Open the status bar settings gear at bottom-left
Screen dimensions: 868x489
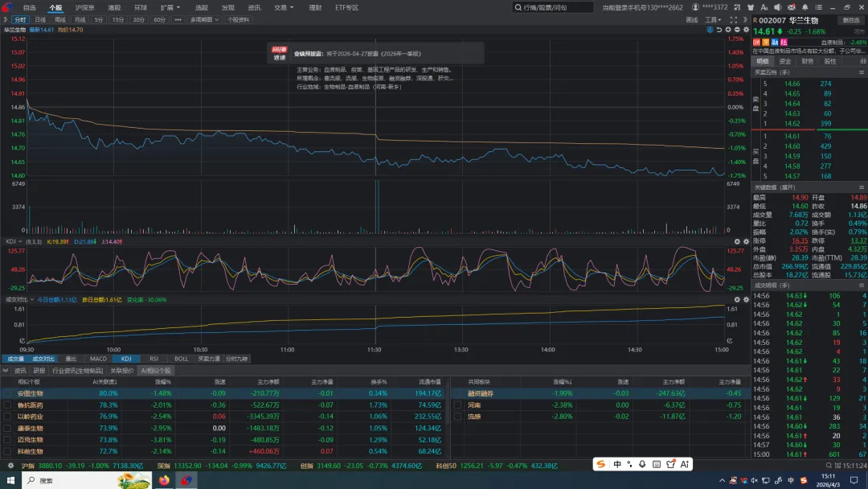(x=10, y=466)
